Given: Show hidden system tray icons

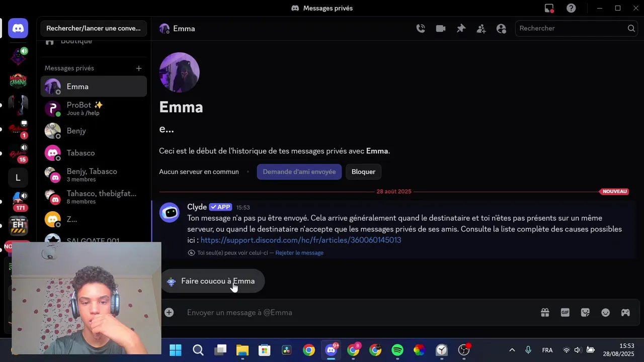Looking at the screenshot, I should click(512, 350).
